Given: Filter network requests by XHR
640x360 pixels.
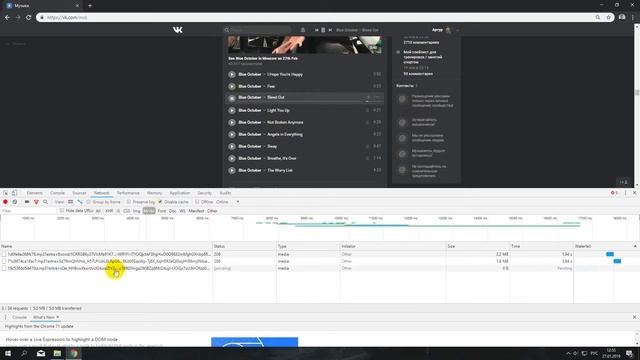Looking at the screenshot, I should pyautogui.click(x=109, y=211).
